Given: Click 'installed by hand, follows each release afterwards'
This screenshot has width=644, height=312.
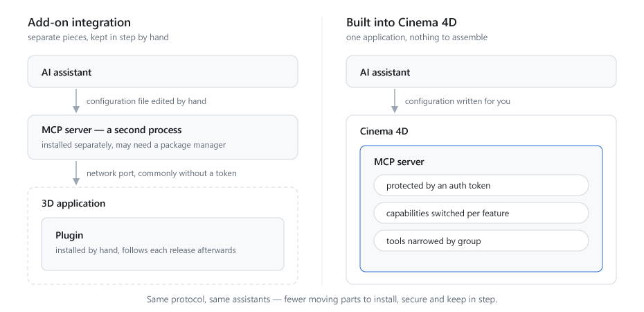Looking at the screenshot, I should (x=145, y=250).
